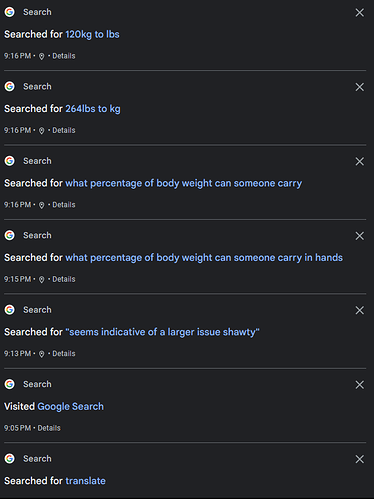Open the "120kg to lbs" search link

click(x=92, y=34)
